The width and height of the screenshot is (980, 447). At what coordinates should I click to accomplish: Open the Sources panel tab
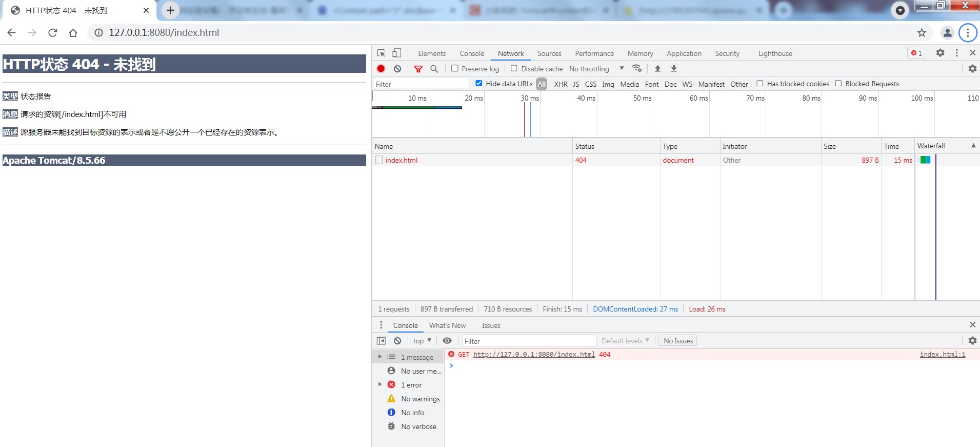point(549,53)
